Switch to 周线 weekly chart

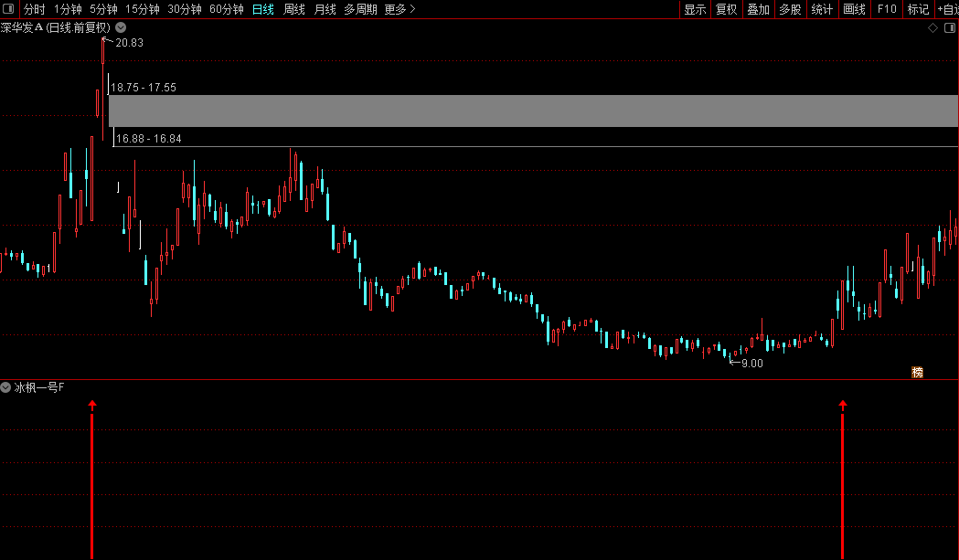(294, 9)
